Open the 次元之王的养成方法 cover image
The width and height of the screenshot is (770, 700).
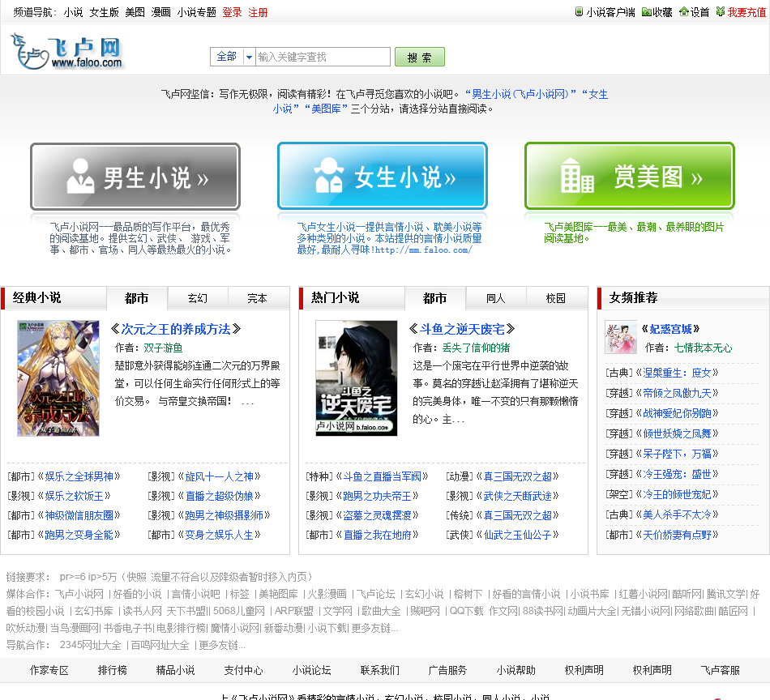click(x=58, y=378)
